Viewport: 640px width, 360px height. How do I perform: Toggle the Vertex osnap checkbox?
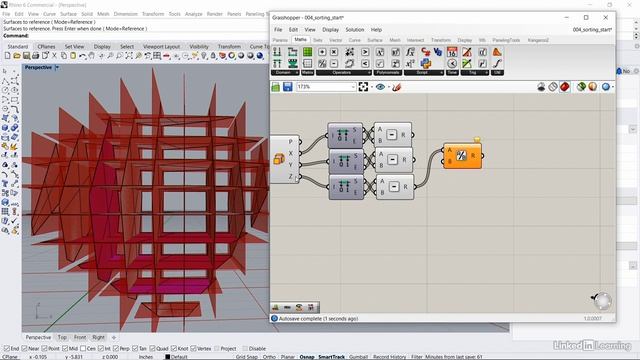[x=193, y=349]
